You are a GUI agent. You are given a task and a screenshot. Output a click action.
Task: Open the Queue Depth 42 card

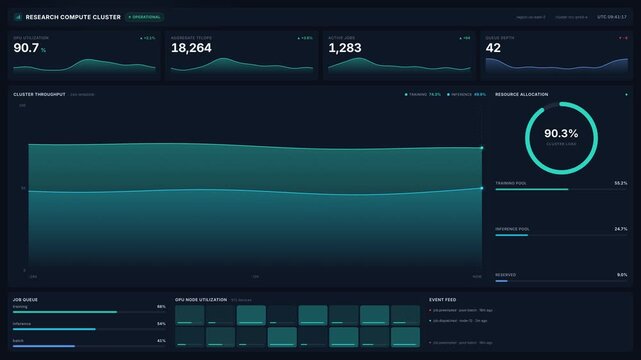point(556,55)
